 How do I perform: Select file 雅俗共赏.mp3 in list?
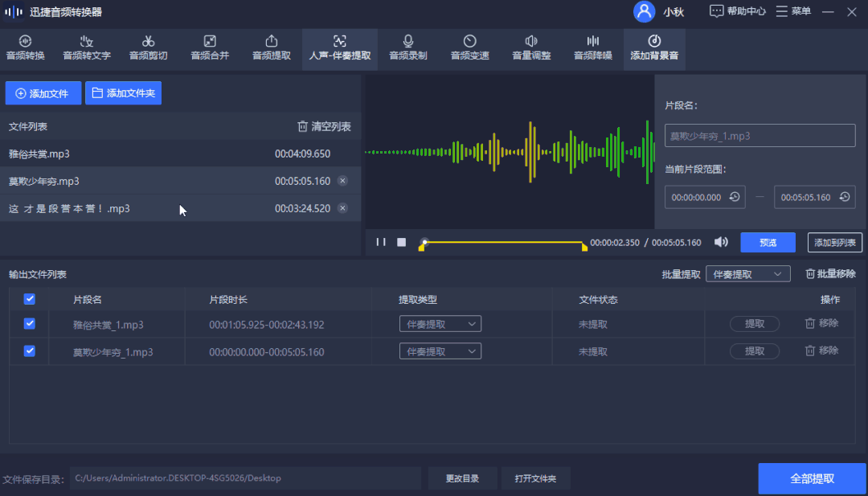tap(181, 154)
